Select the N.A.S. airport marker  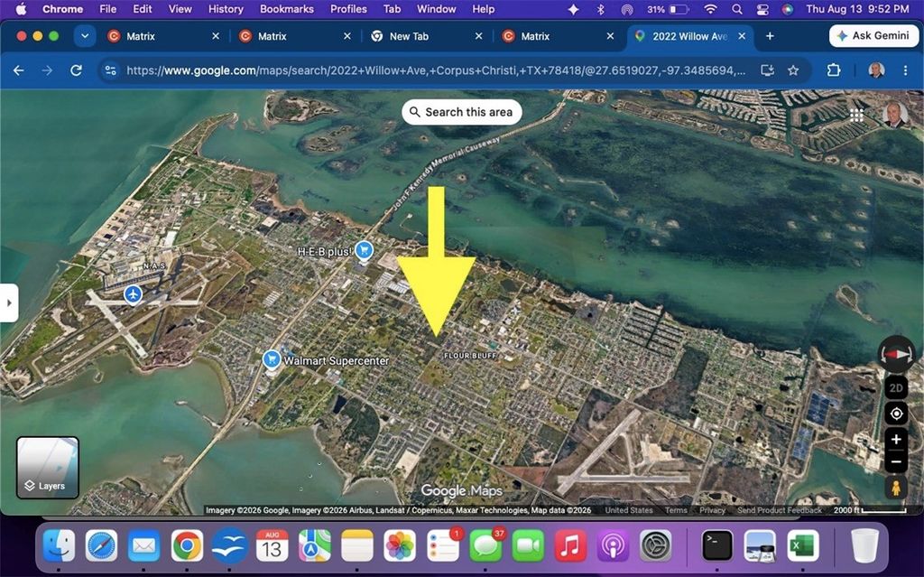click(134, 293)
